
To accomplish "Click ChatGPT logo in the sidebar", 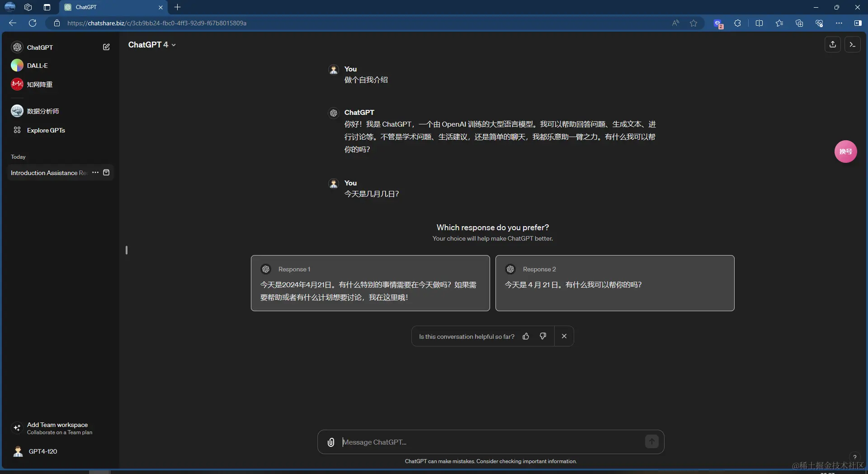I will click(x=17, y=47).
